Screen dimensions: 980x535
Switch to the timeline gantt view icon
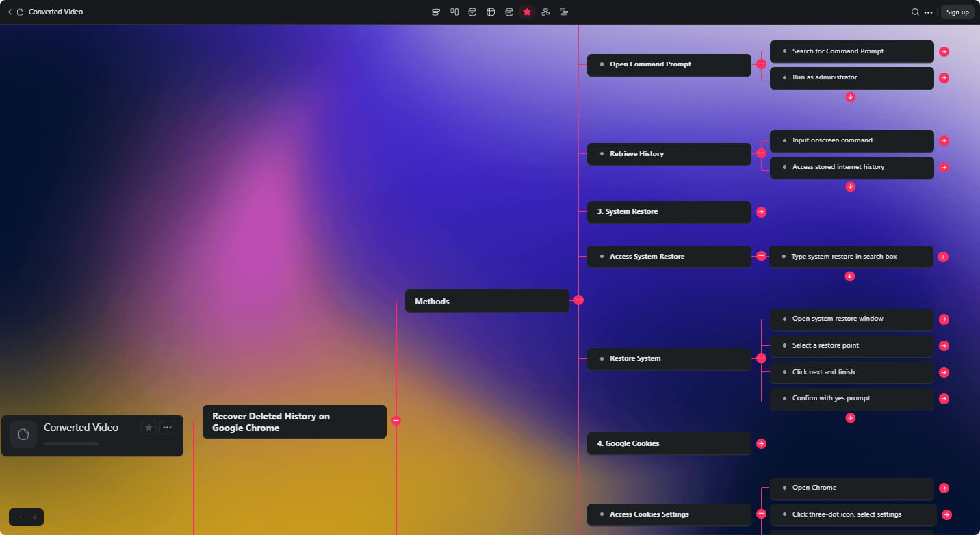[564, 12]
